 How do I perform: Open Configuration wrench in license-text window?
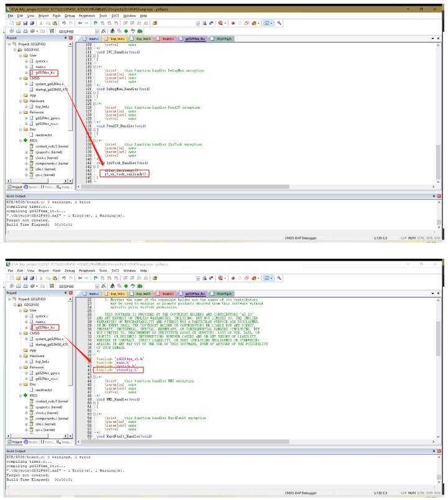tap(279, 278)
